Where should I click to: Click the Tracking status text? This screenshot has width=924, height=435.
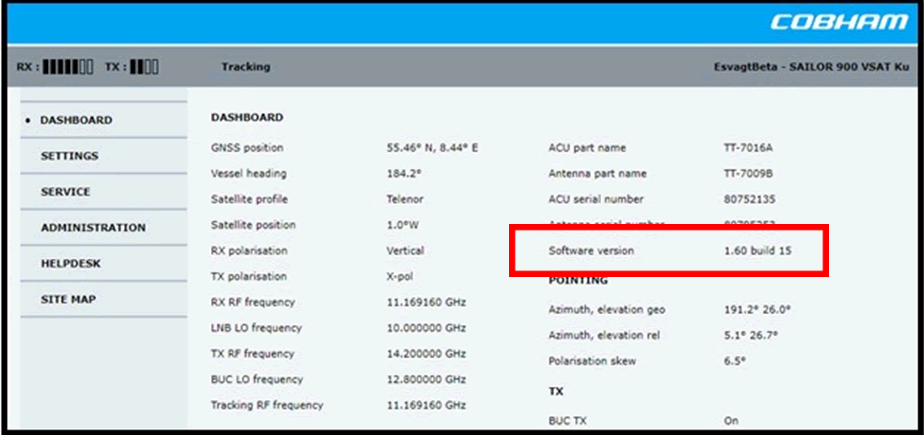point(245,67)
